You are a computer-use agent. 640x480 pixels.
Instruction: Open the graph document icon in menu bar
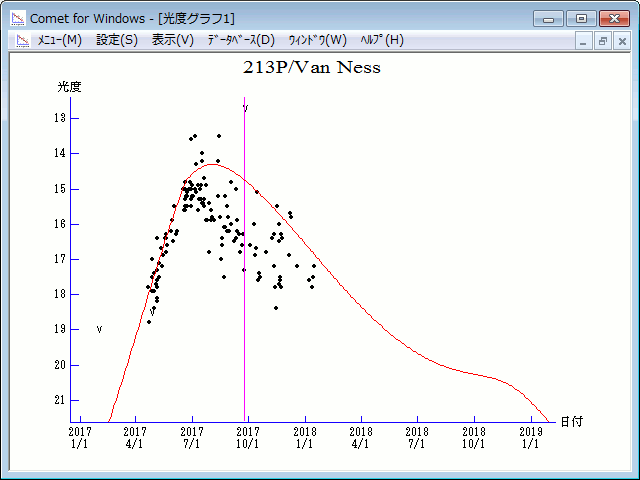pyautogui.click(x=22, y=40)
